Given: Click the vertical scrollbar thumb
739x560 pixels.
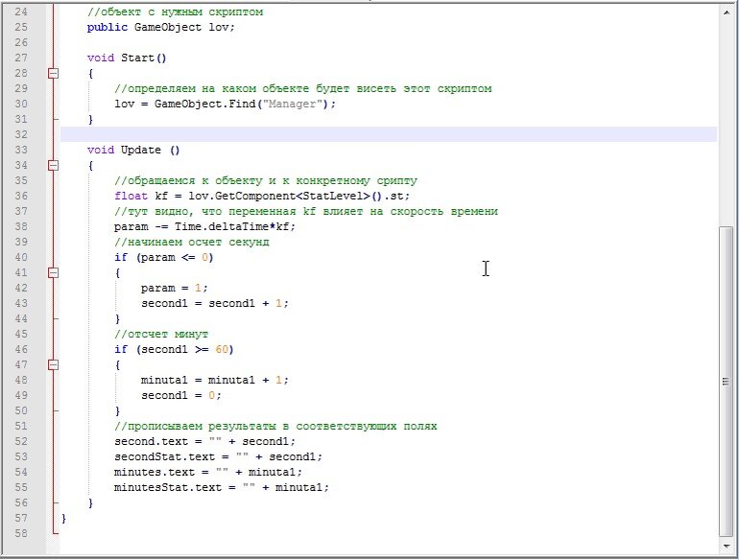Looking at the screenshot, I should (727, 382).
